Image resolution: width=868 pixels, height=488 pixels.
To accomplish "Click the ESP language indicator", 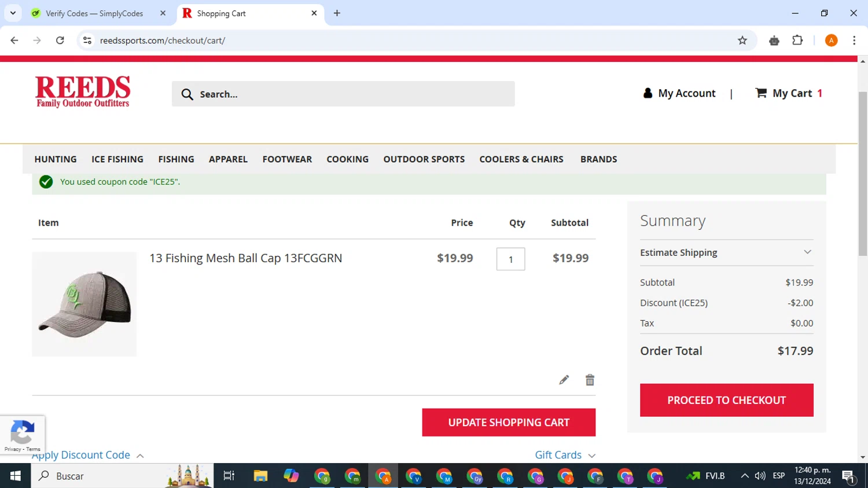I will [779, 476].
